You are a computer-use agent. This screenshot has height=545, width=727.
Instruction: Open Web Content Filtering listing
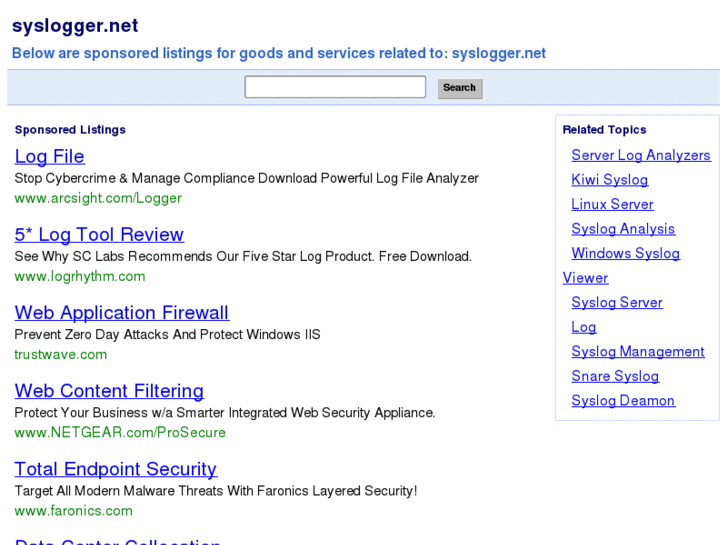pos(109,391)
